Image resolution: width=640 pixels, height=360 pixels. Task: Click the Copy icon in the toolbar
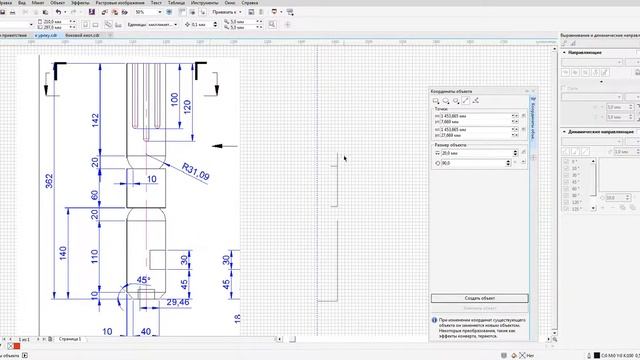[x=36, y=12]
